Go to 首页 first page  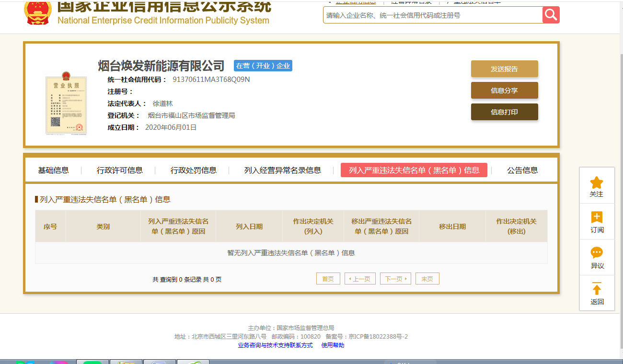328,279
